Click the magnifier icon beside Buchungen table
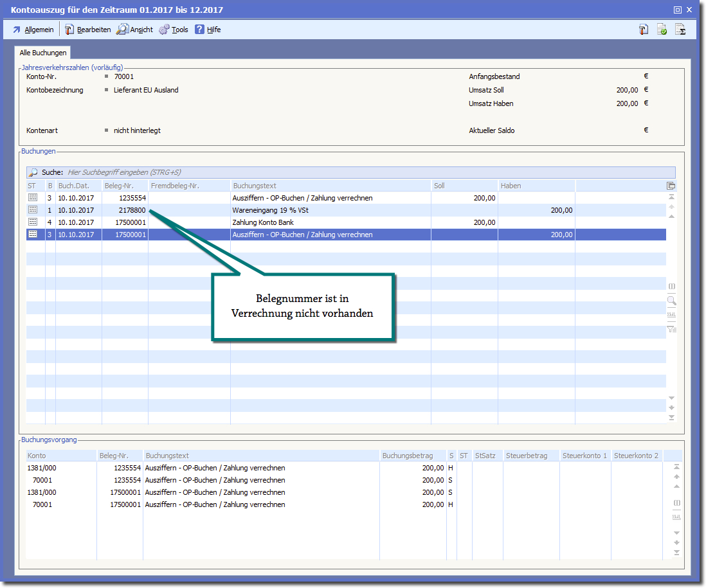Screen dimensions: 706x588 click(x=671, y=301)
